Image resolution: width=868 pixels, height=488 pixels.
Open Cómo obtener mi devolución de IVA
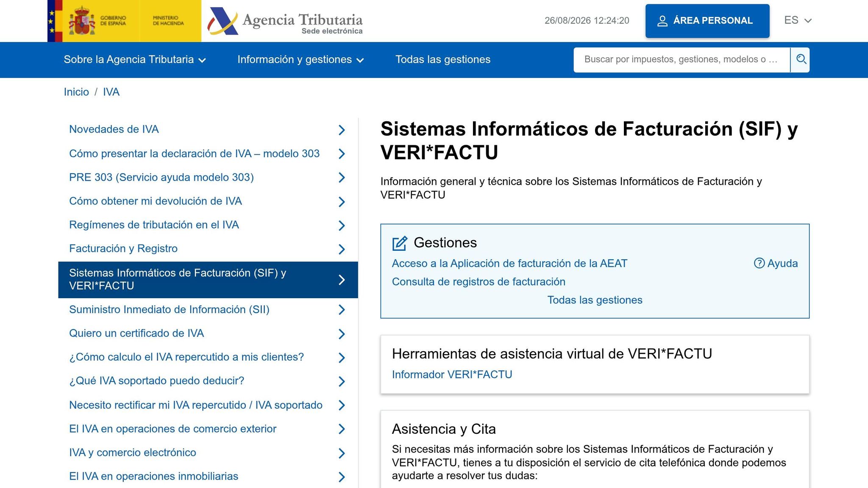(x=156, y=201)
